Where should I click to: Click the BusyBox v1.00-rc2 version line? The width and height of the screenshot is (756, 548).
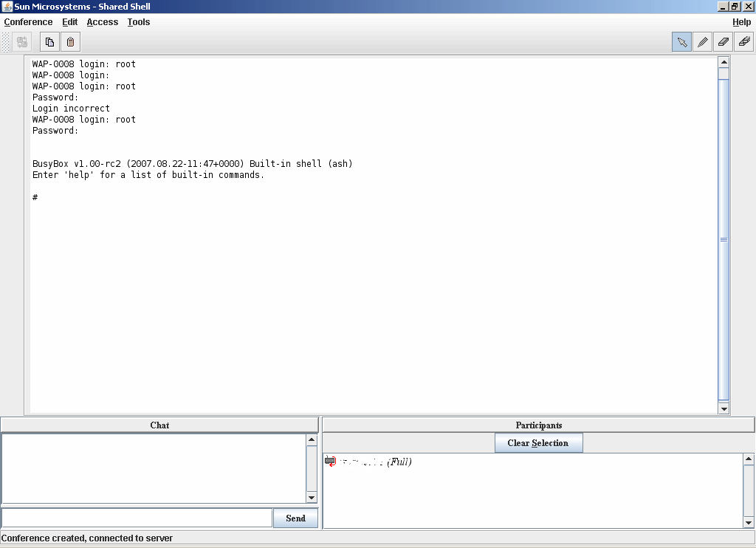point(193,164)
